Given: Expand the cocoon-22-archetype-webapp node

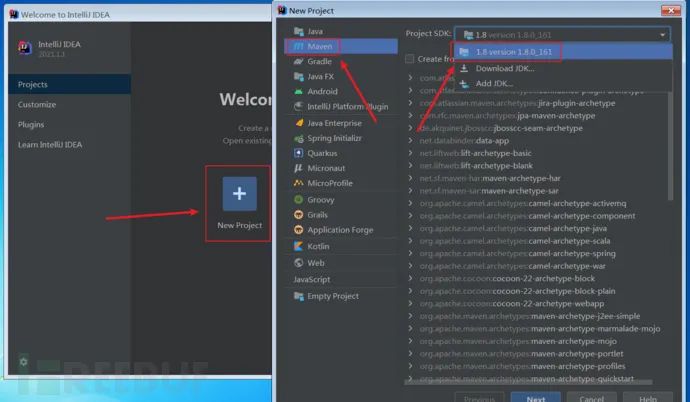Looking at the screenshot, I should tap(410, 303).
